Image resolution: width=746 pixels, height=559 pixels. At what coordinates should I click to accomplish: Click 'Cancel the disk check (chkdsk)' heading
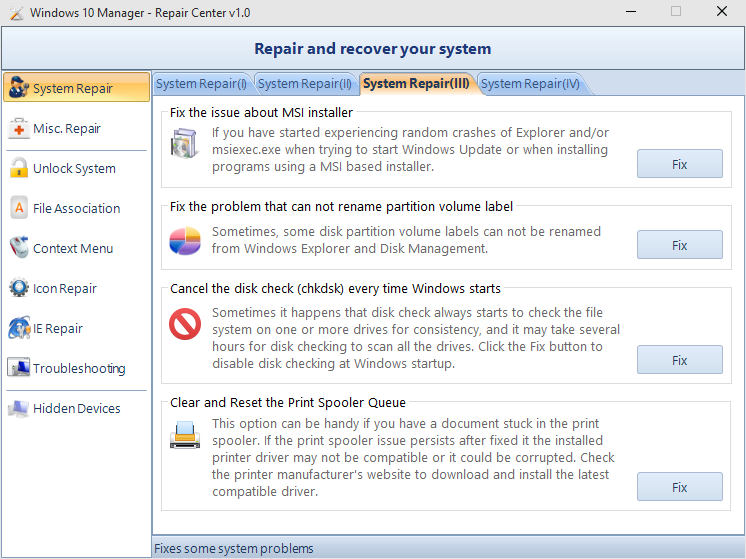click(x=335, y=288)
